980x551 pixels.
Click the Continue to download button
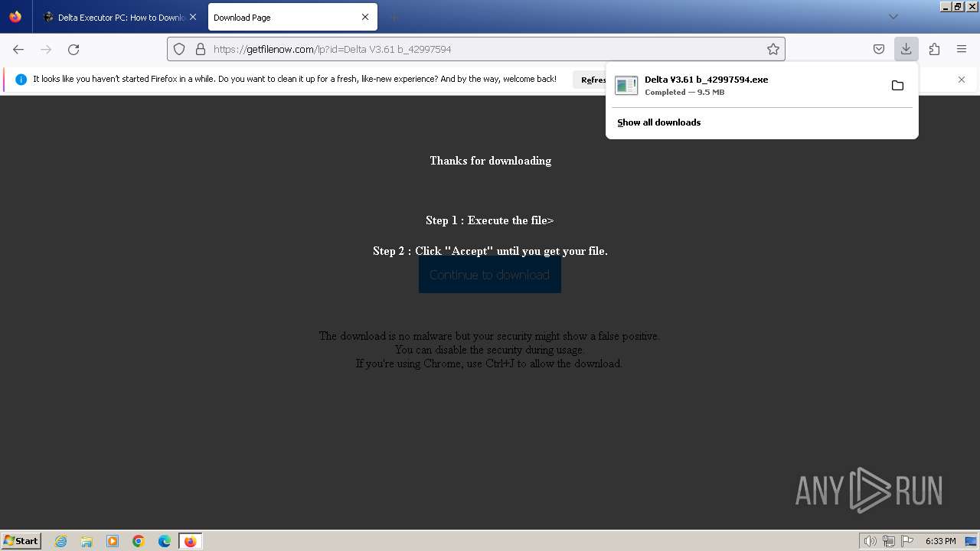coord(490,275)
